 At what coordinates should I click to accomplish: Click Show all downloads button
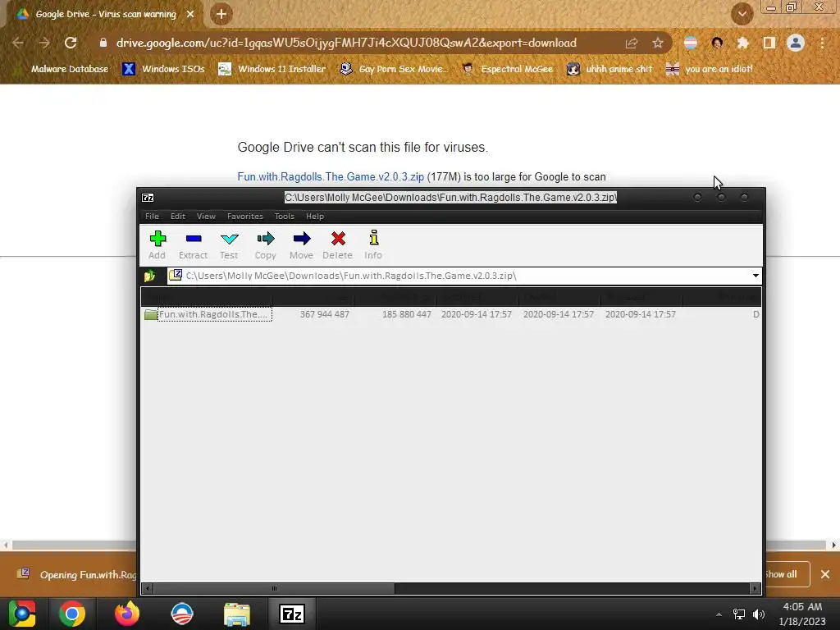pos(787,574)
